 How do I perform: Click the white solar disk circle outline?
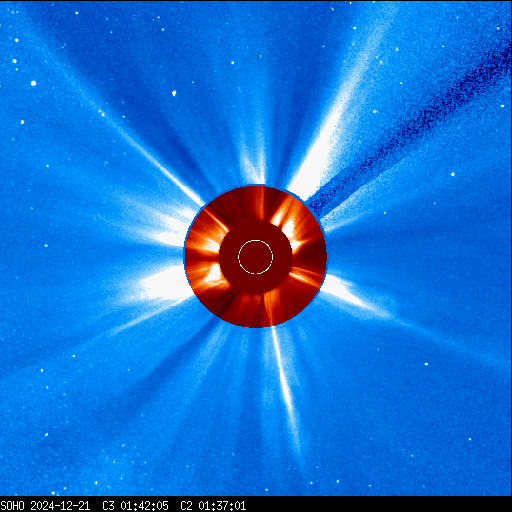click(x=256, y=257)
